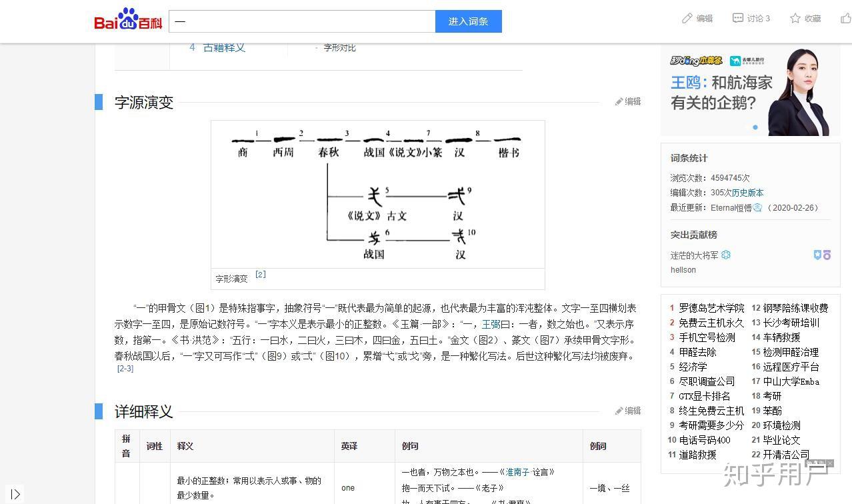Click hot search 甲醛去除

click(x=697, y=352)
